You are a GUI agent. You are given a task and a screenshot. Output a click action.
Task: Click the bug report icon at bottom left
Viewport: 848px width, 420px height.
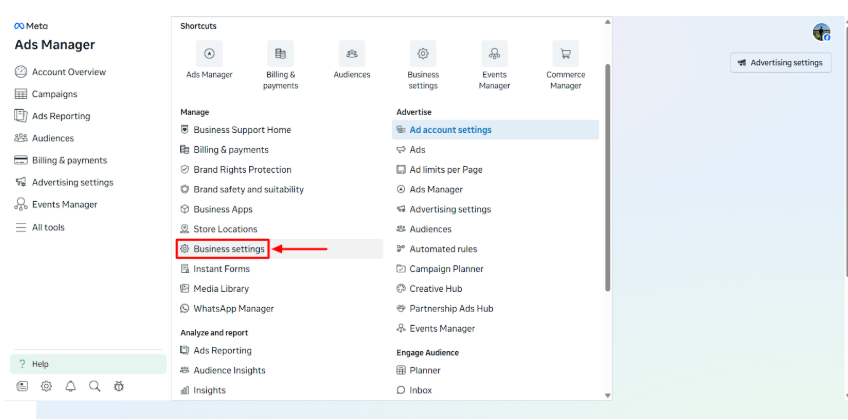(119, 386)
